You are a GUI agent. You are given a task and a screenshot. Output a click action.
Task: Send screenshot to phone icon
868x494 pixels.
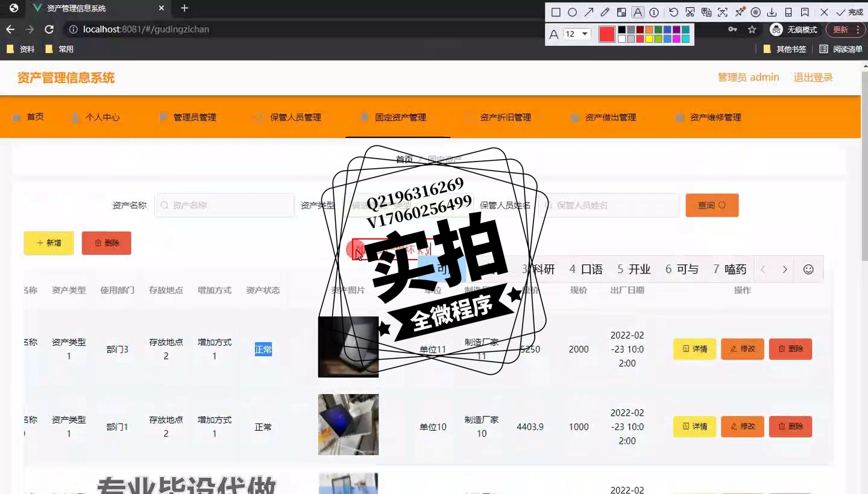pyautogui.click(x=788, y=12)
